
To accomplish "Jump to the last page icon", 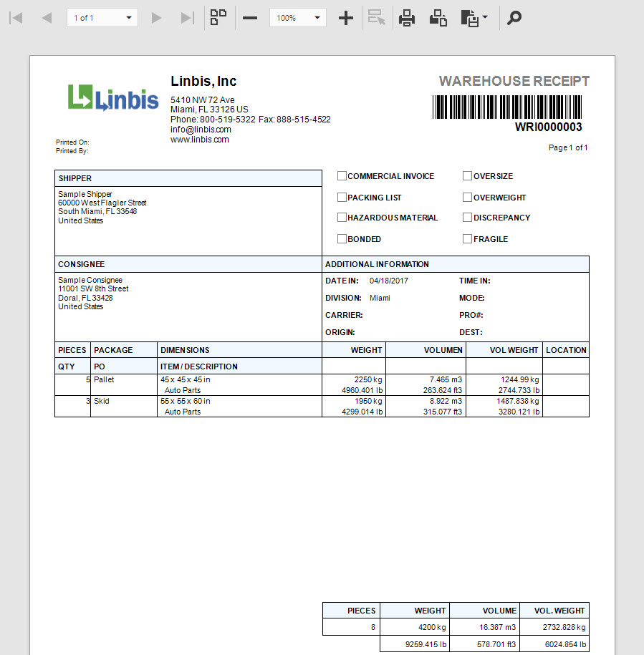I will [187, 18].
